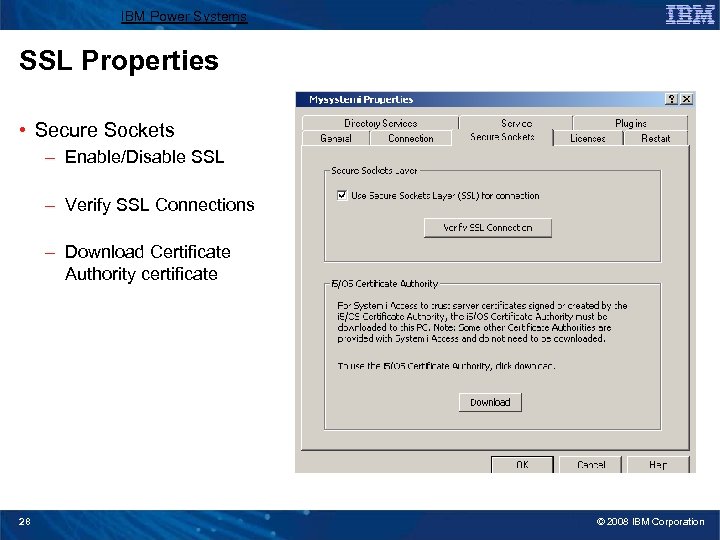Switch to the Service tab
Screen dimensions: 720x540
coord(516,123)
